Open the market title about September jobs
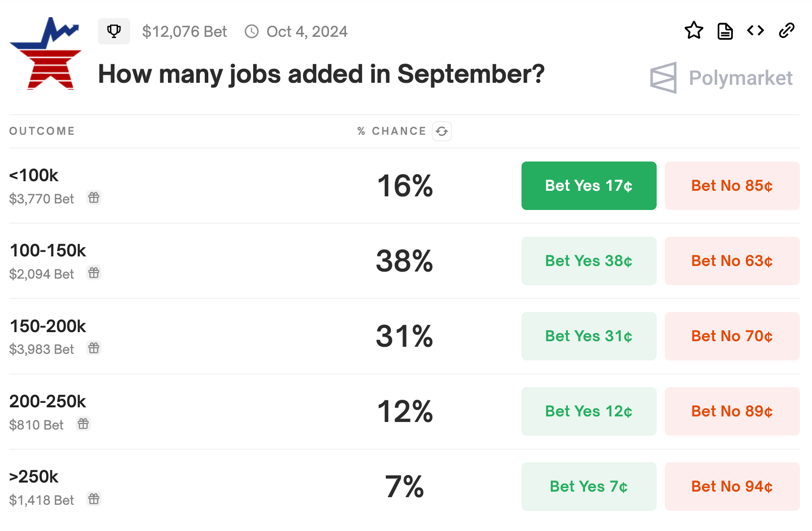Viewport: 812px width, 531px height. [x=321, y=74]
